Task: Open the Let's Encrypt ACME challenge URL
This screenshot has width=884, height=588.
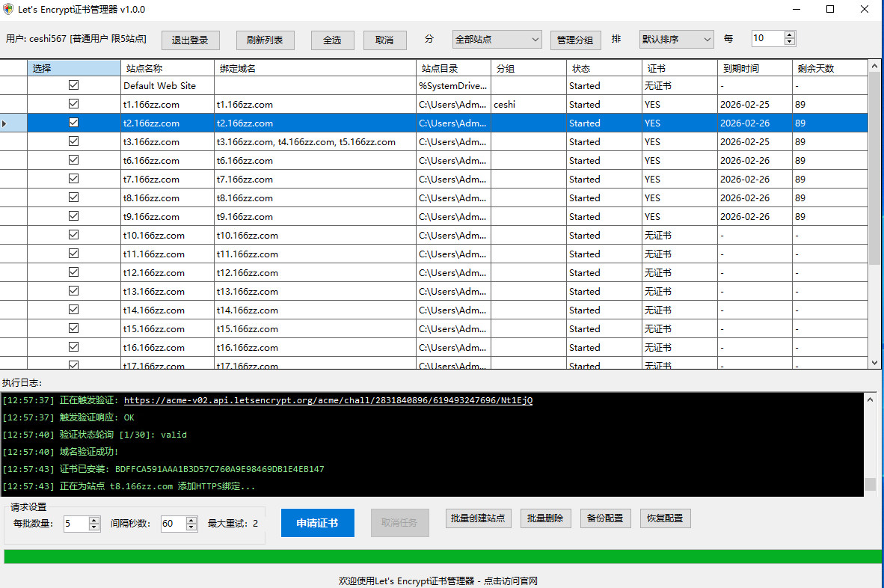Action: click(x=328, y=401)
